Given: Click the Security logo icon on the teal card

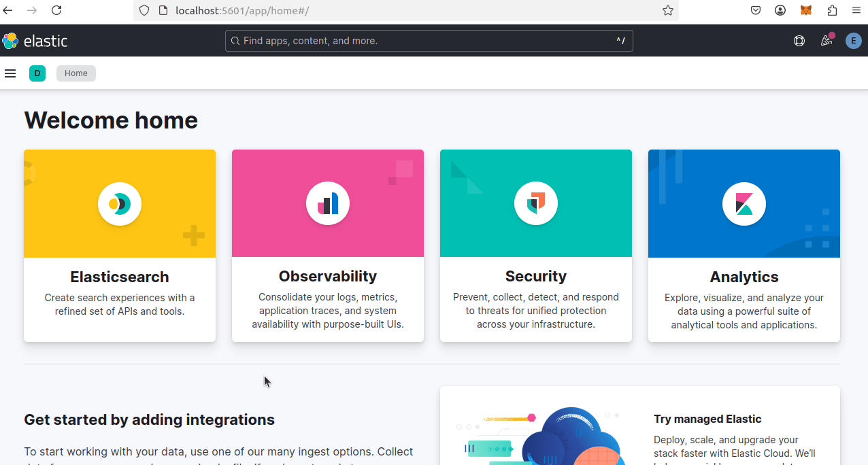Looking at the screenshot, I should [x=536, y=203].
